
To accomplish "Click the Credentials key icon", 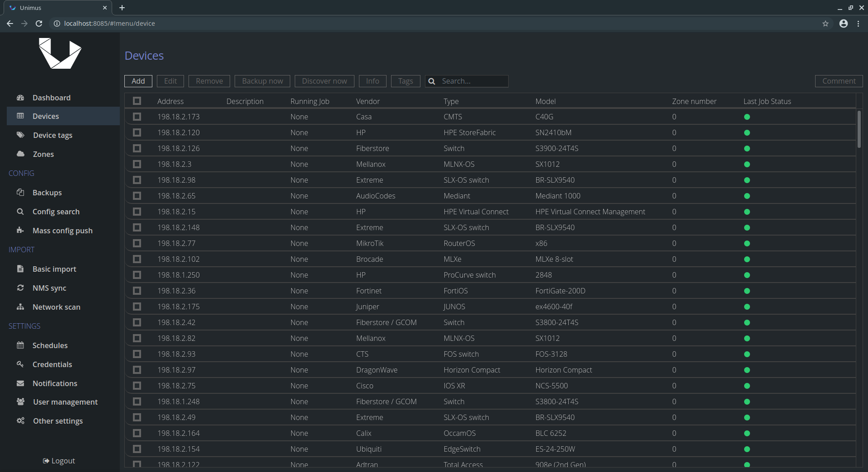I will click(20, 364).
